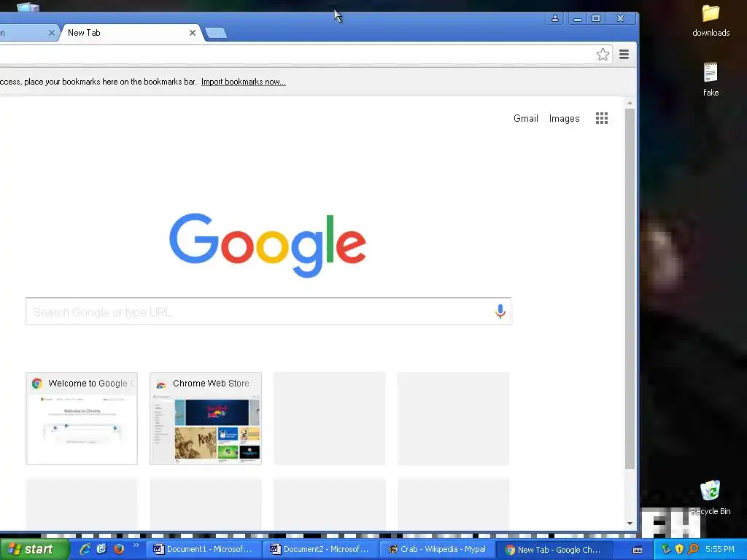Minimize the Chrome window

coord(578,18)
